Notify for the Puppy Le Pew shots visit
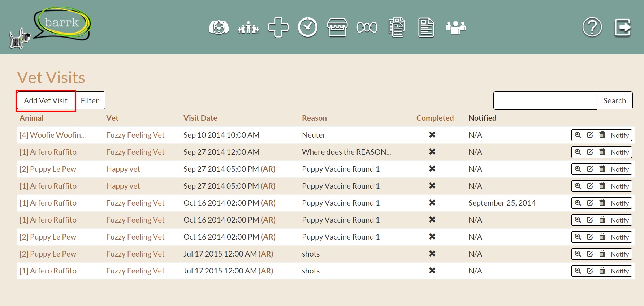The width and height of the screenshot is (644, 306). click(x=620, y=254)
